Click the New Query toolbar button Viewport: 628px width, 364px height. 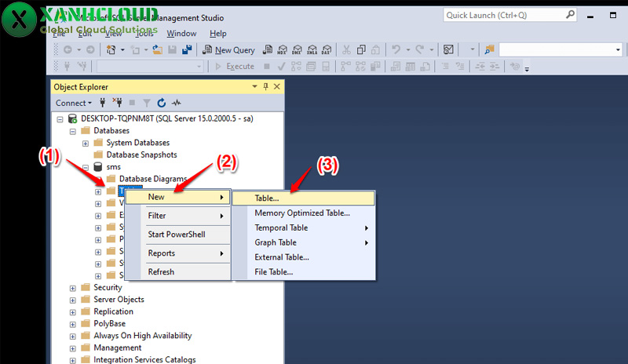[228, 49]
